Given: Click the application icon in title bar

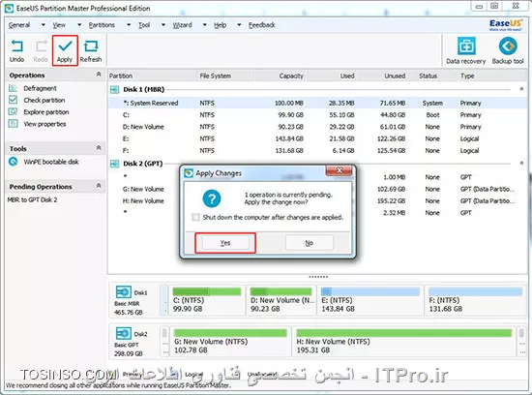Looking at the screenshot, I should pyautogui.click(x=9, y=9).
